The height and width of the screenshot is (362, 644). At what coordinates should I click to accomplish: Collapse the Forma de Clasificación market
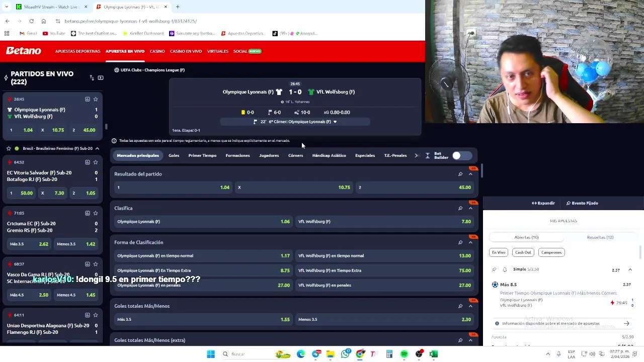point(471,242)
